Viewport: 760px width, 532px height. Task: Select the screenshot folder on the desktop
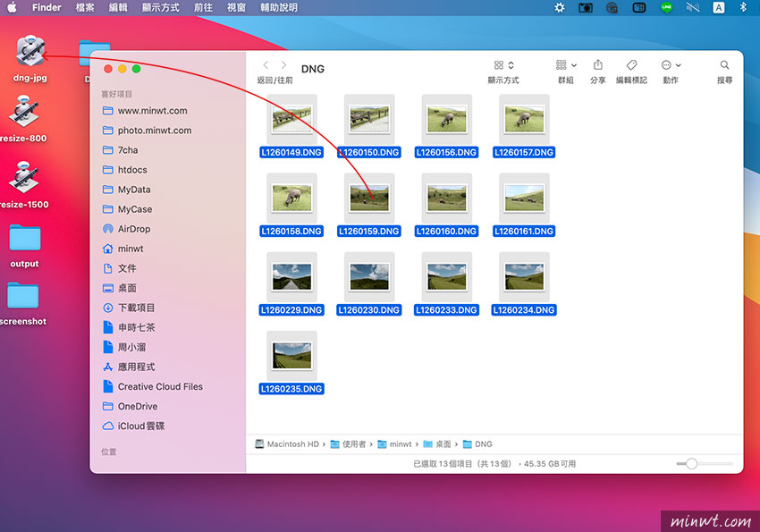pos(22,295)
